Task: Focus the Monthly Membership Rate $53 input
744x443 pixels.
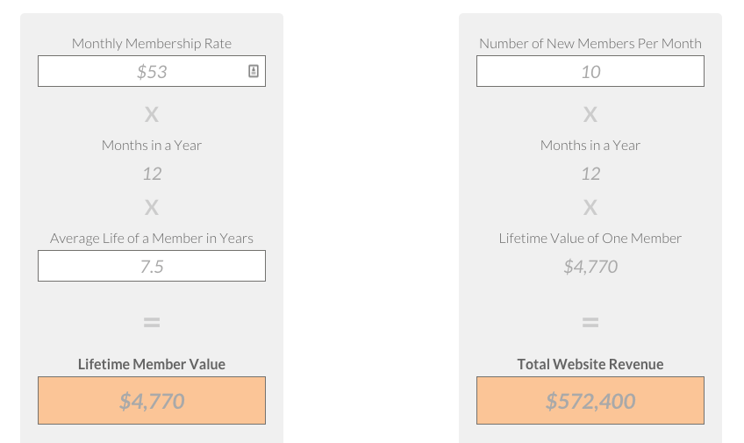Action: tap(152, 71)
